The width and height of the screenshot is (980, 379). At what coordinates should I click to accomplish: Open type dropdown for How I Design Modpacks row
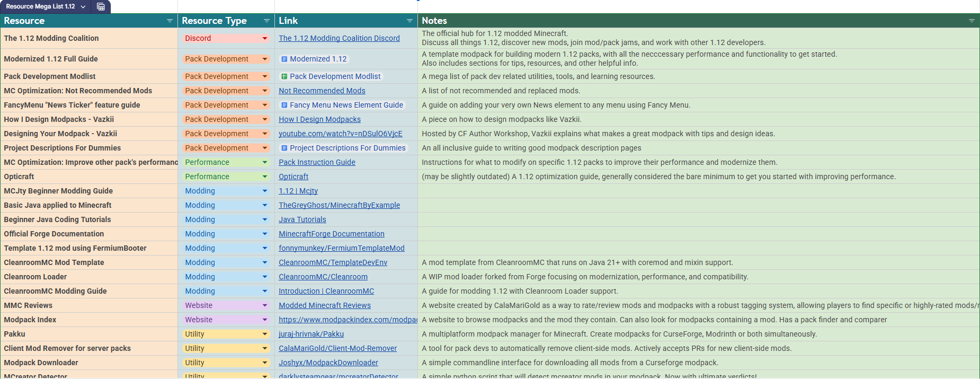point(265,119)
